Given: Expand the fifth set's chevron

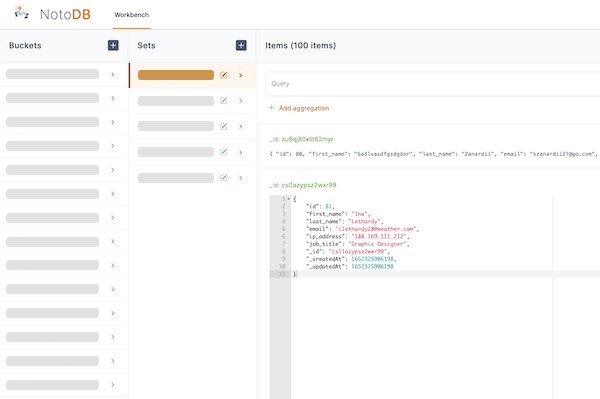Looking at the screenshot, I should 241,178.
